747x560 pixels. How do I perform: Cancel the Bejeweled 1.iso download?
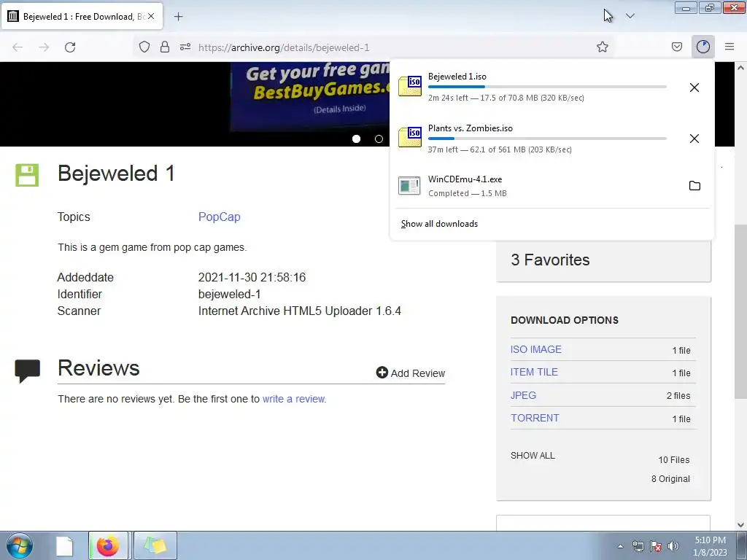tap(694, 87)
